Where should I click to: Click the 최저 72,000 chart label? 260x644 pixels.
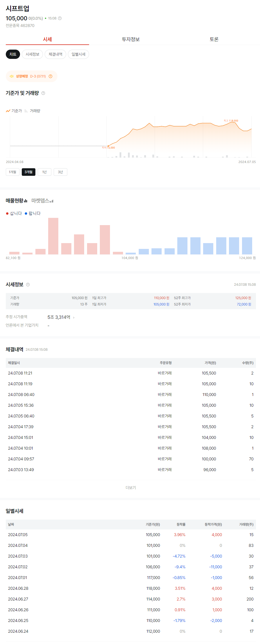click(x=108, y=148)
